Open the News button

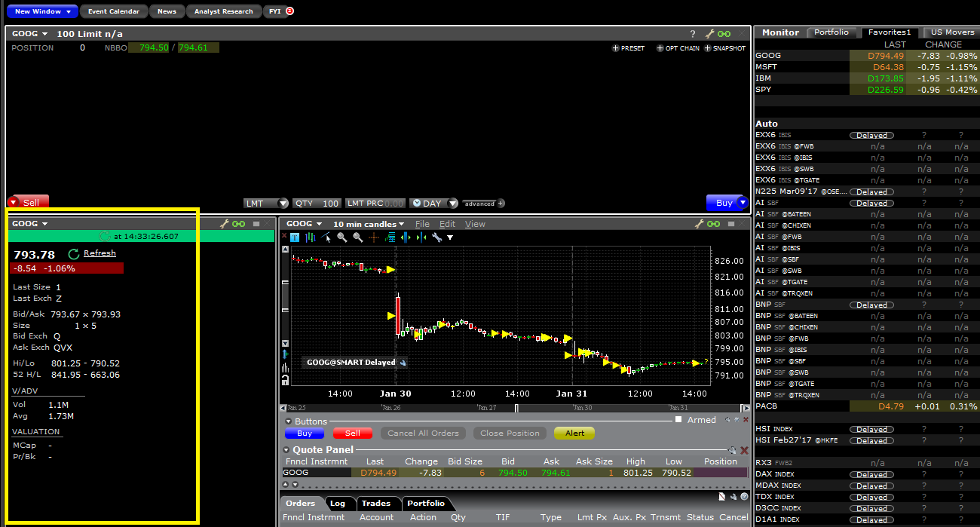click(x=167, y=11)
